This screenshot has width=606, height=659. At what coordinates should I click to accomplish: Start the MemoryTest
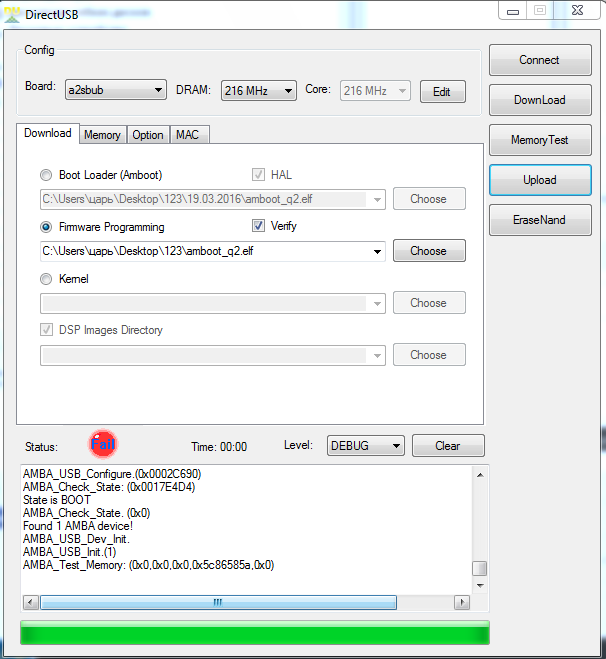click(x=539, y=140)
